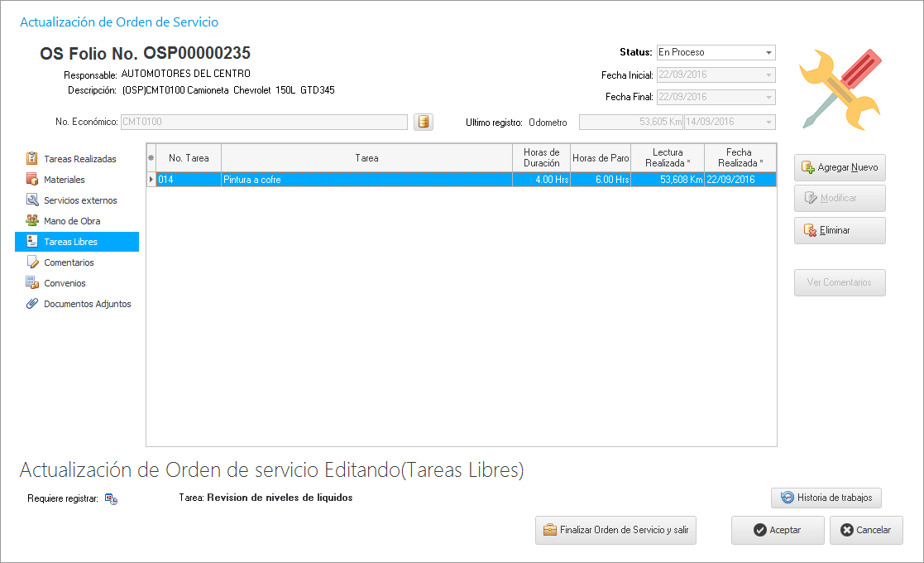
Task: Open Historia de trabajos
Action: [826, 498]
